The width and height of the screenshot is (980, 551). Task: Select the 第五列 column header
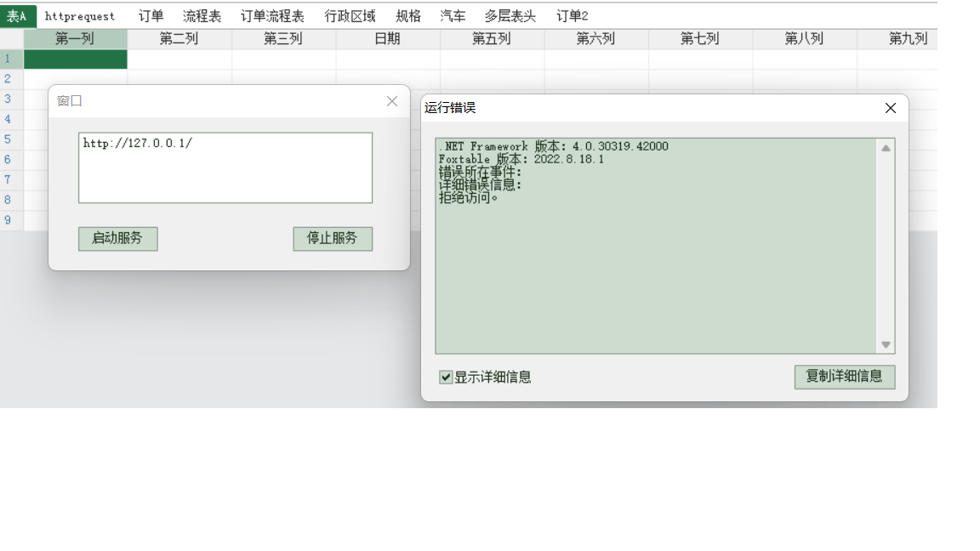tap(492, 39)
